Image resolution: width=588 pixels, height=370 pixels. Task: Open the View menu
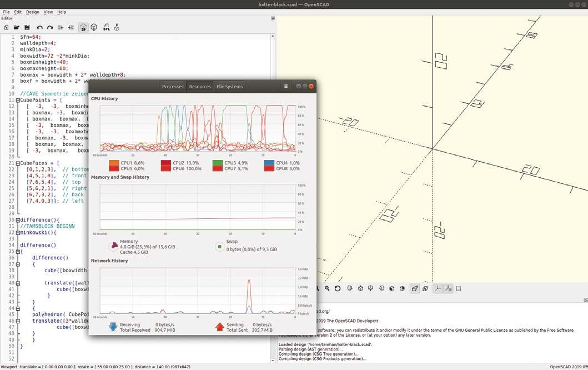[48, 12]
